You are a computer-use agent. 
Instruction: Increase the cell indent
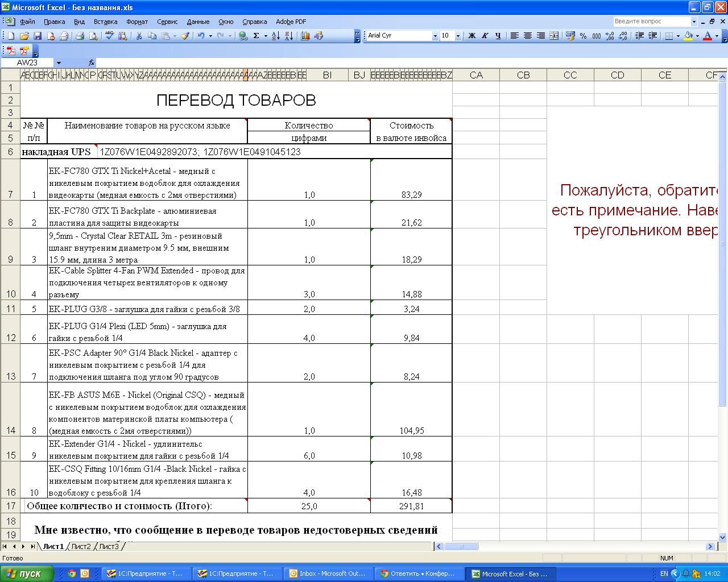[x=652, y=36]
